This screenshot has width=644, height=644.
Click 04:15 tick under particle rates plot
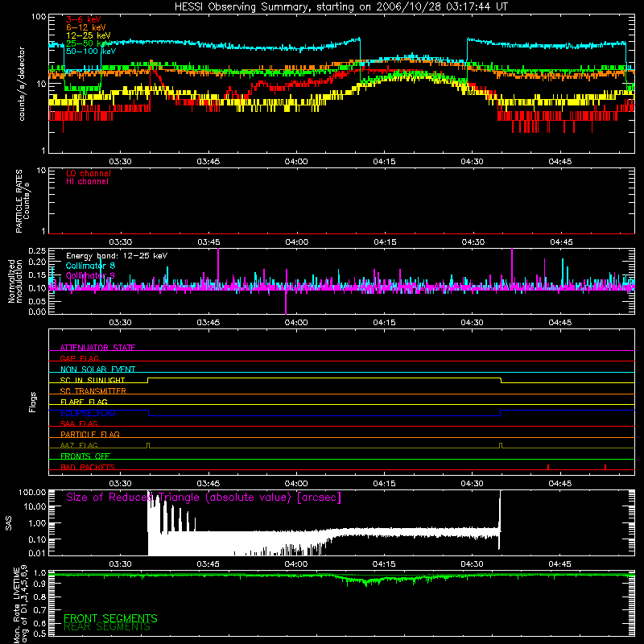[x=385, y=242]
